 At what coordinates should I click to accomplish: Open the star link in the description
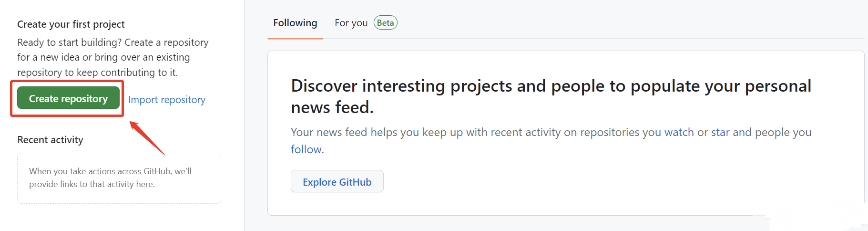(x=720, y=132)
